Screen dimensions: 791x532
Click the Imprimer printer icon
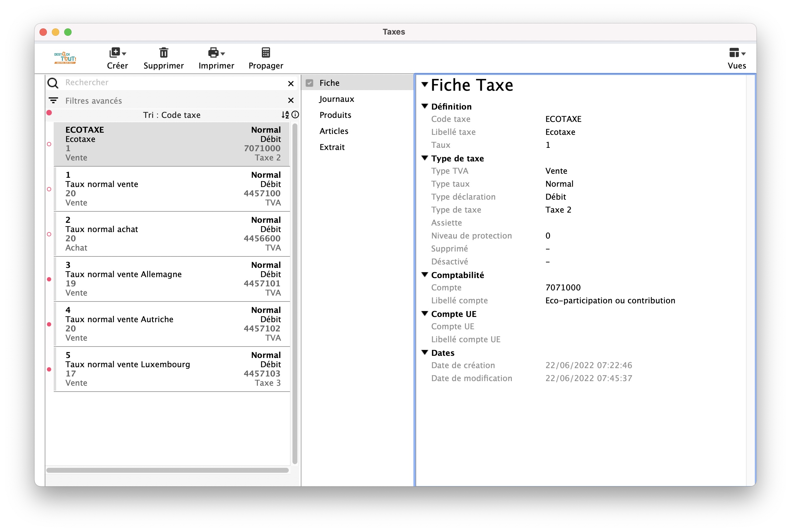(x=213, y=52)
